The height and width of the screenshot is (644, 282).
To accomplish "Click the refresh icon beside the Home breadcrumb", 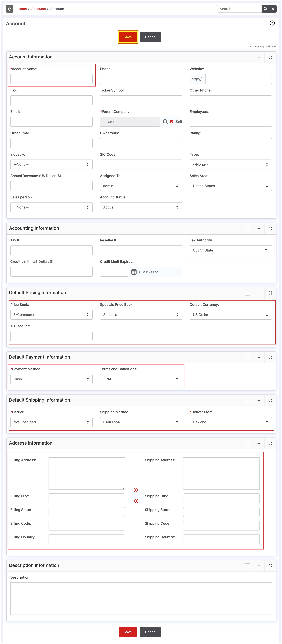I will tap(9, 9).
